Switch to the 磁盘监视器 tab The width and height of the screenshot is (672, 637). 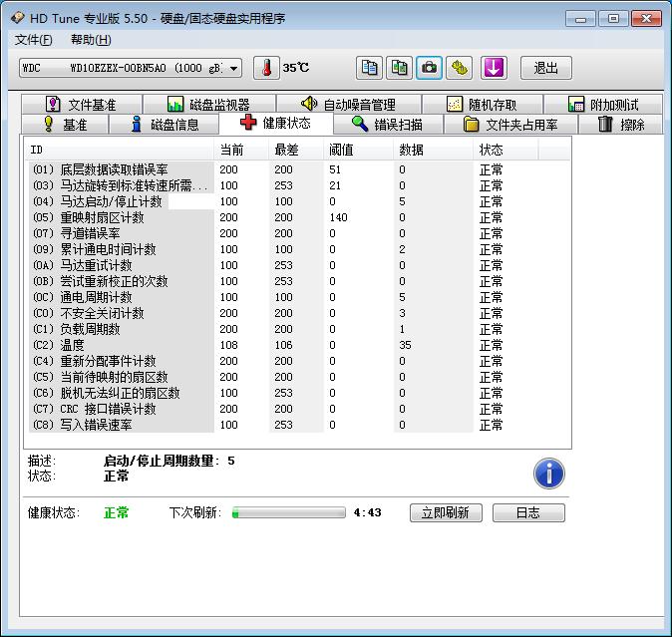[209, 104]
